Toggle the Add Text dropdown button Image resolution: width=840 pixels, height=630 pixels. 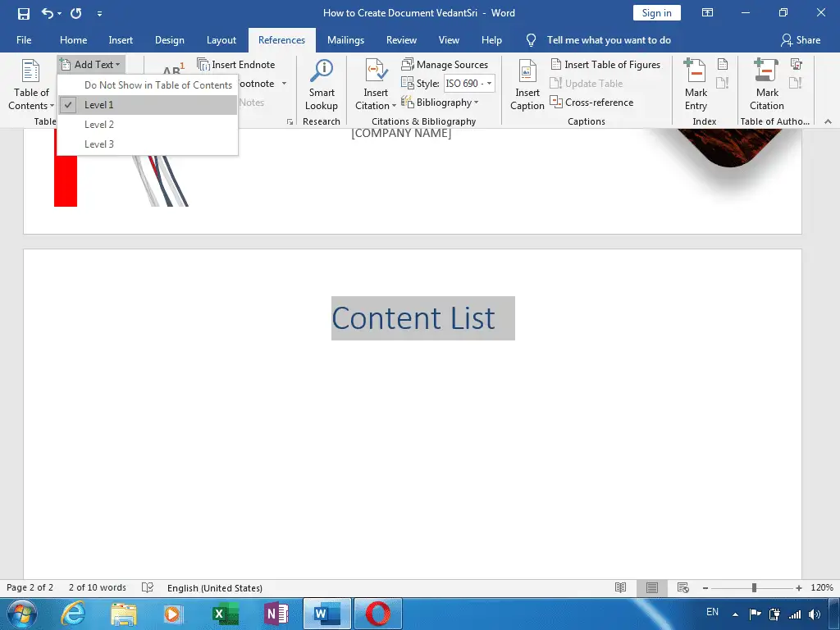92,64
